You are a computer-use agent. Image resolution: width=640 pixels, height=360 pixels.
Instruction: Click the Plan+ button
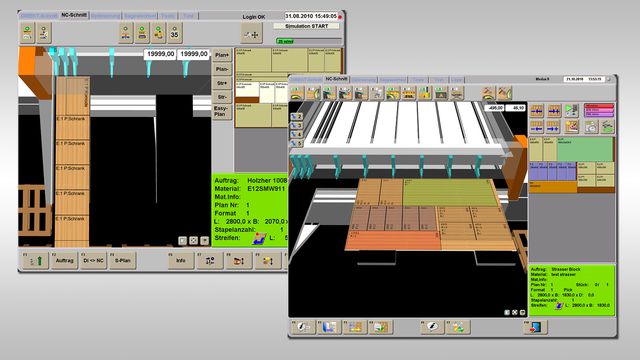pyautogui.click(x=222, y=55)
